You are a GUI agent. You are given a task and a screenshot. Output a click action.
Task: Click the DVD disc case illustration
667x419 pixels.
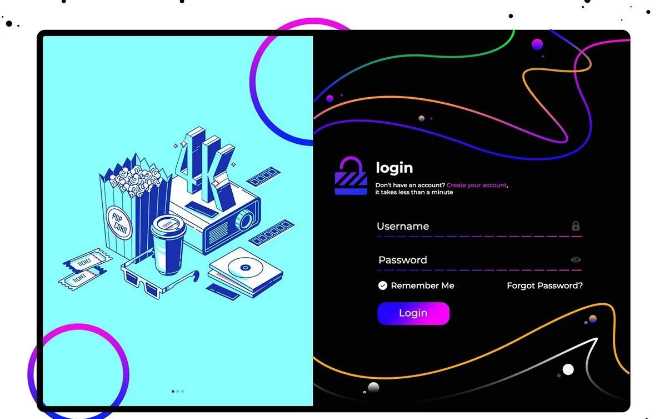[245, 271]
